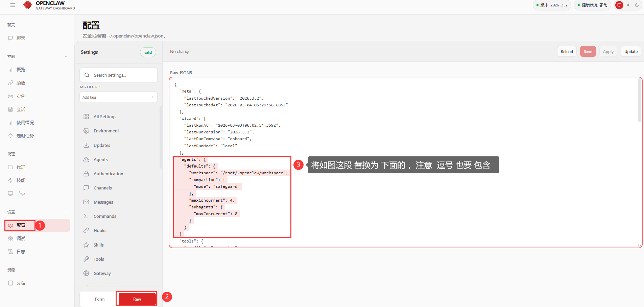
Task: Open 实例 instances page in the sidebar
Action: click(x=21, y=96)
